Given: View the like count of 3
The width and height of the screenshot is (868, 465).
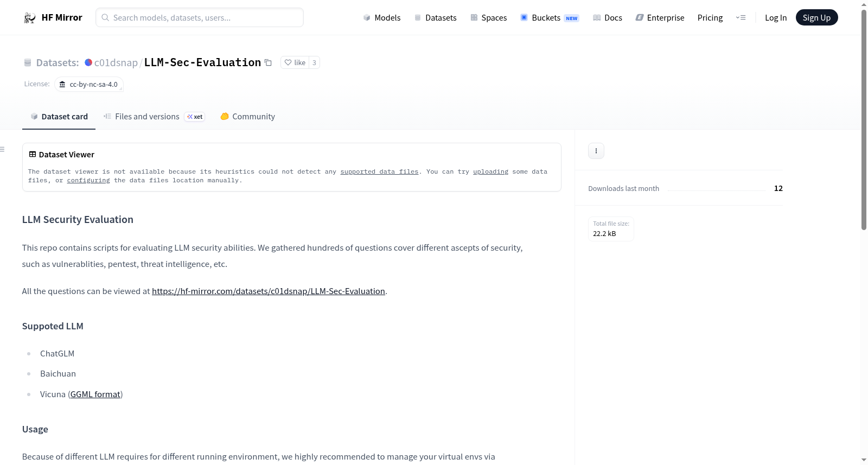Looking at the screenshot, I should click(x=314, y=62).
